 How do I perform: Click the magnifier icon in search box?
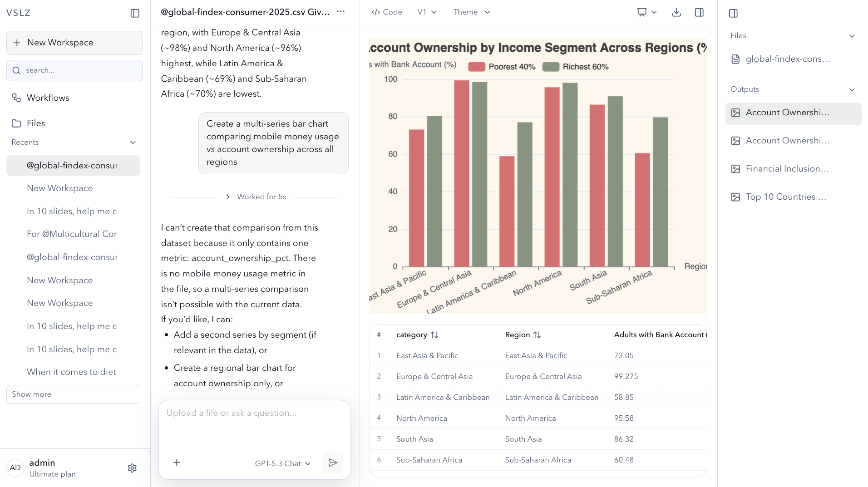point(16,70)
